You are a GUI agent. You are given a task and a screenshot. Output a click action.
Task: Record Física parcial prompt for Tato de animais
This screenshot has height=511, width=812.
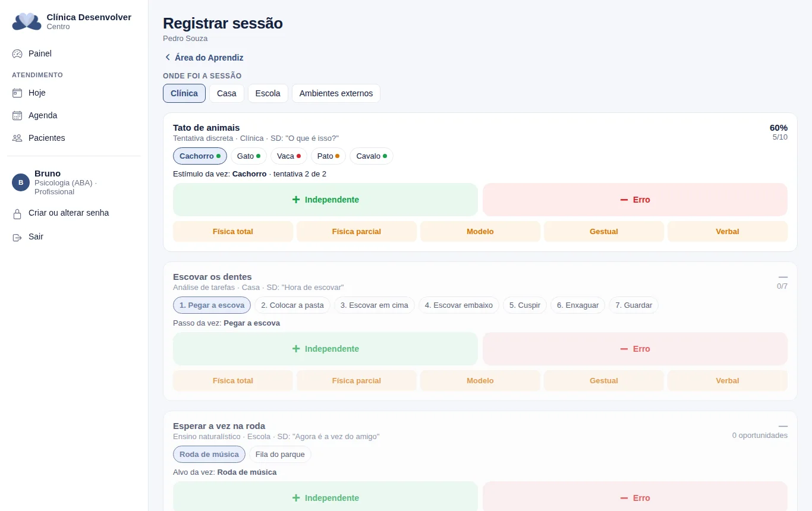(357, 232)
